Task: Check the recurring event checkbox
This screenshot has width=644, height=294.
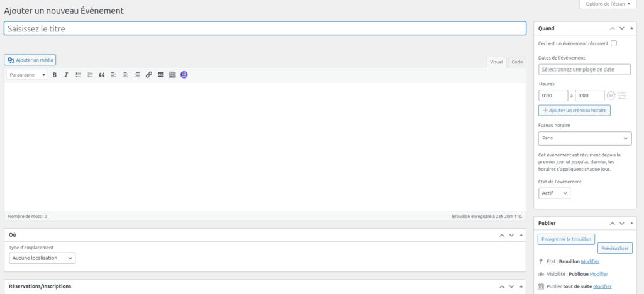Action: click(614, 43)
